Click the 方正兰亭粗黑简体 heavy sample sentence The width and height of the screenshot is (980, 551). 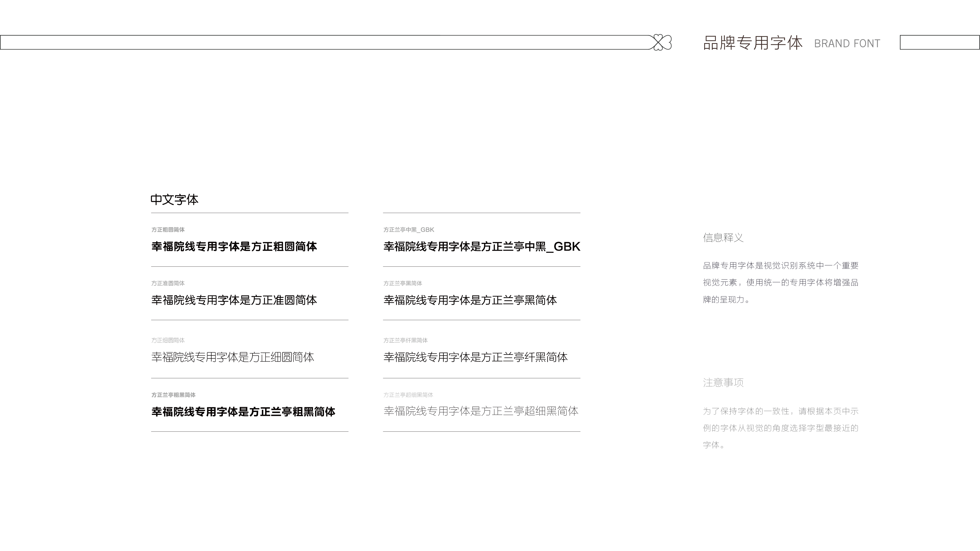(x=243, y=412)
